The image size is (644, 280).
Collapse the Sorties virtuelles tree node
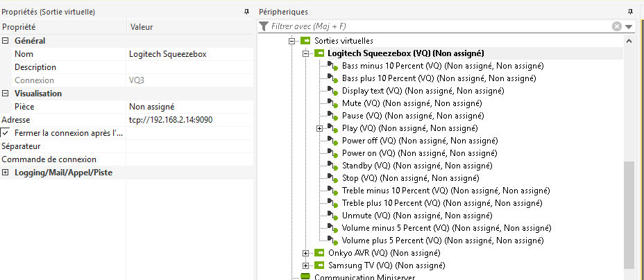tap(292, 41)
